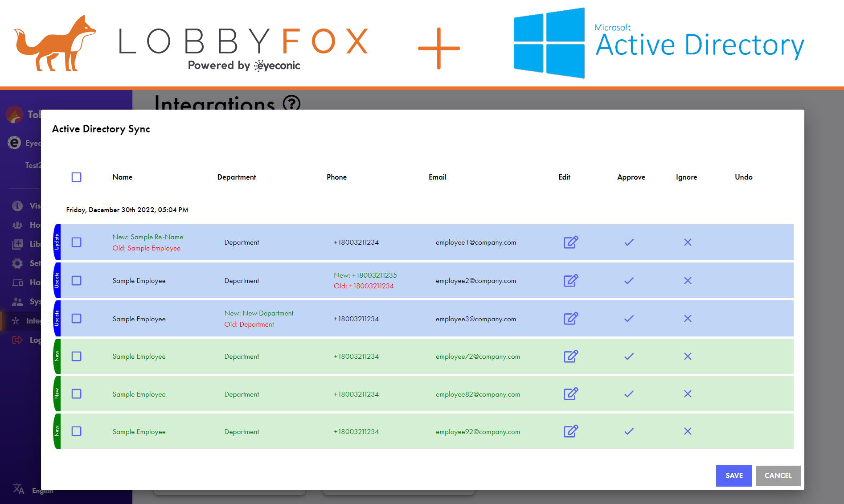Check the Sample Re-Name update row checkbox
844x504 pixels.
(76, 242)
